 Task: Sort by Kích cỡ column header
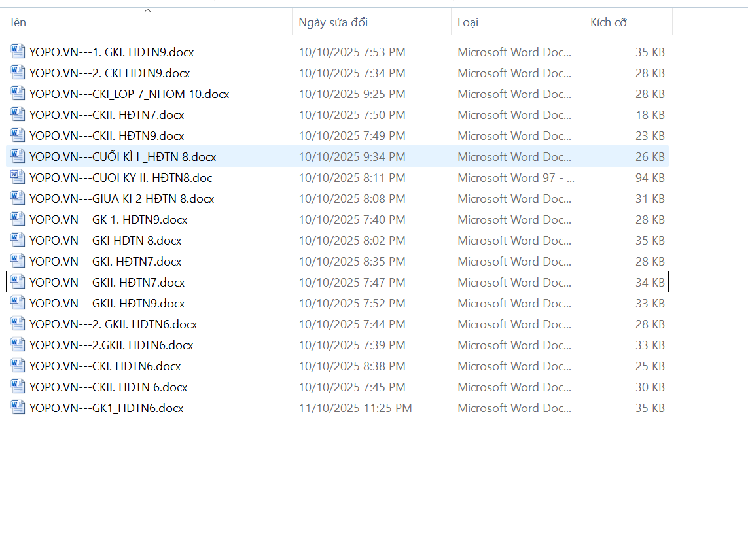(x=609, y=22)
